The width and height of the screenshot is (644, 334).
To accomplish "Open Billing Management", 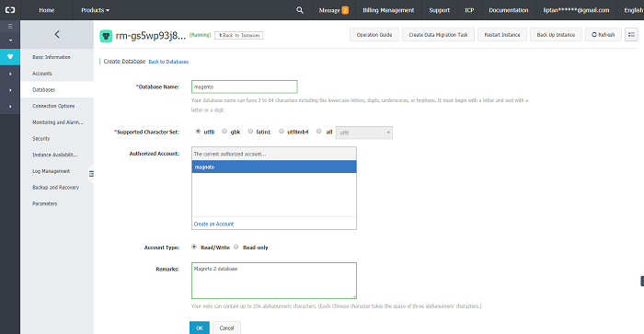I will click(388, 10).
